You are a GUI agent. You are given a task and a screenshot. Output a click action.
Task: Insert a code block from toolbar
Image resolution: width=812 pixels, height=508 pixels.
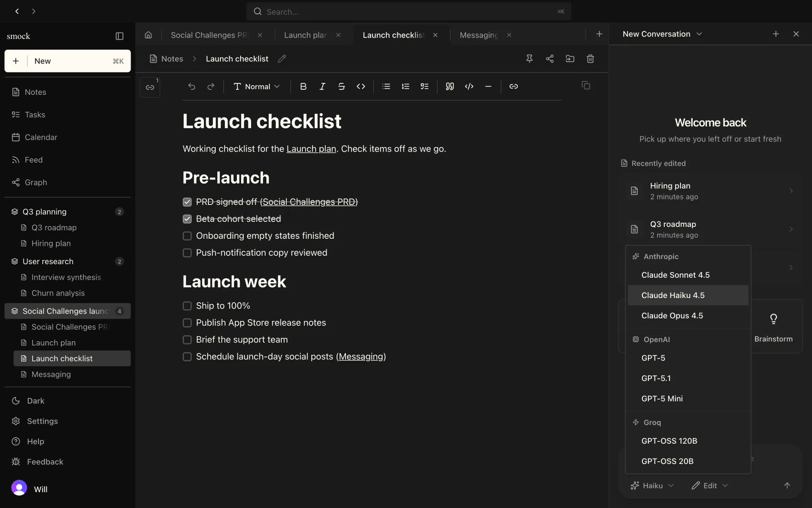[x=469, y=86]
